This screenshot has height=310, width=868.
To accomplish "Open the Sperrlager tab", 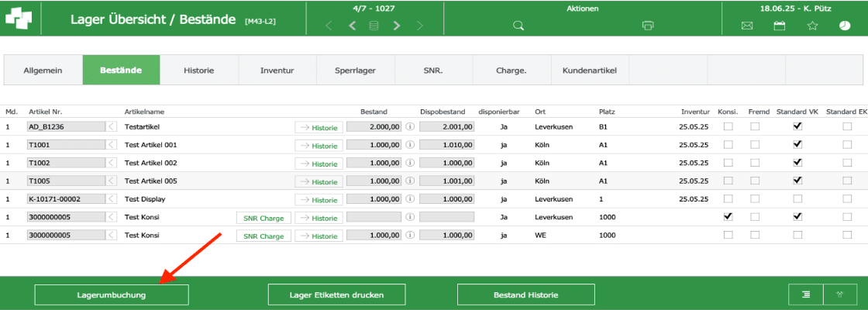I will (x=355, y=71).
